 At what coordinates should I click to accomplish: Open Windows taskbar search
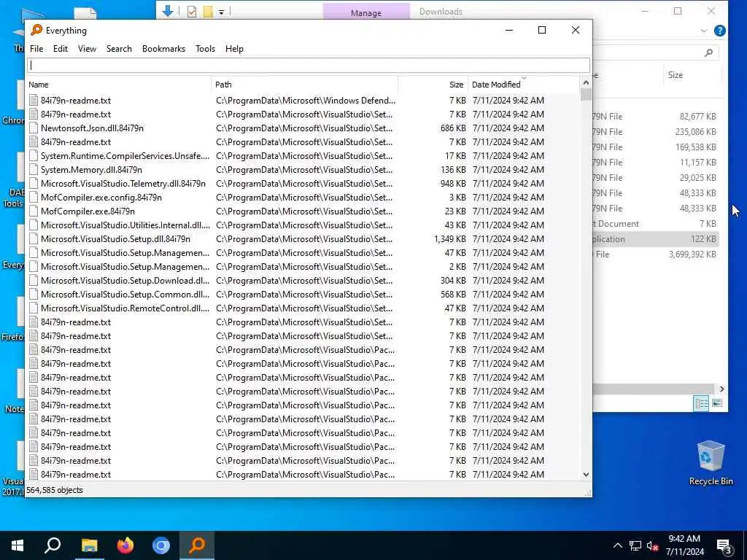[53, 545]
